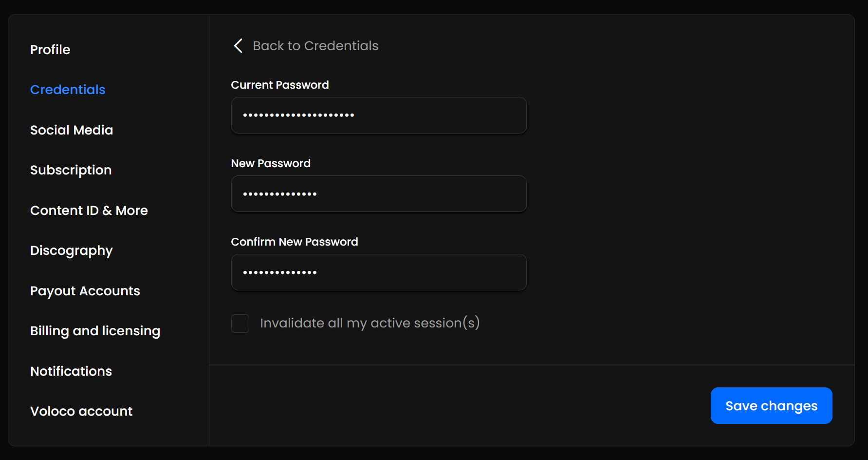Go to Notifications settings

click(x=71, y=371)
